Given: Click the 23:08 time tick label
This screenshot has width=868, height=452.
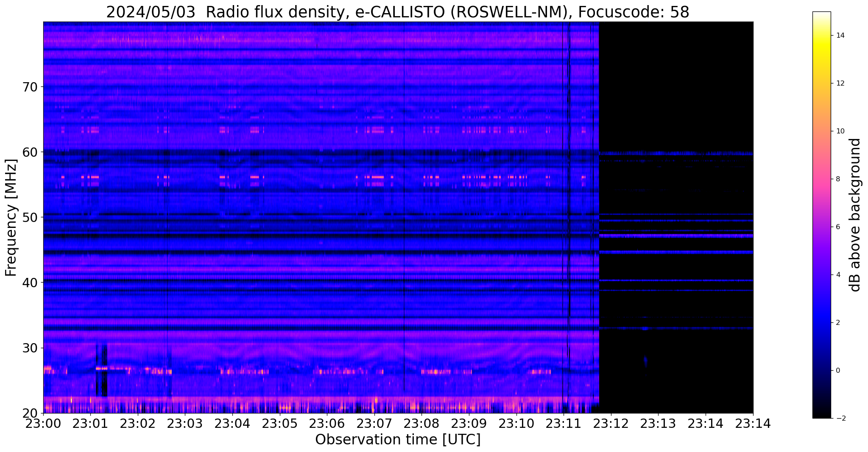Looking at the screenshot, I should click(x=421, y=423).
